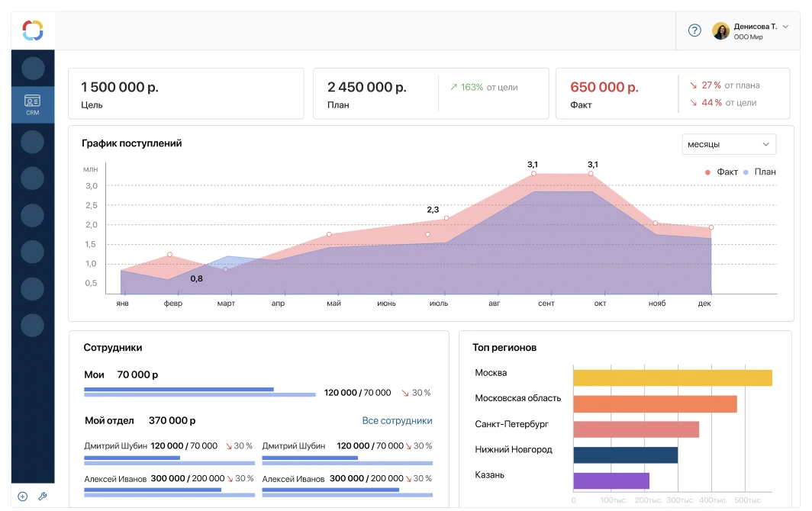Select the data point labeled 3,1
812x511 pixels.
(534, 173)
